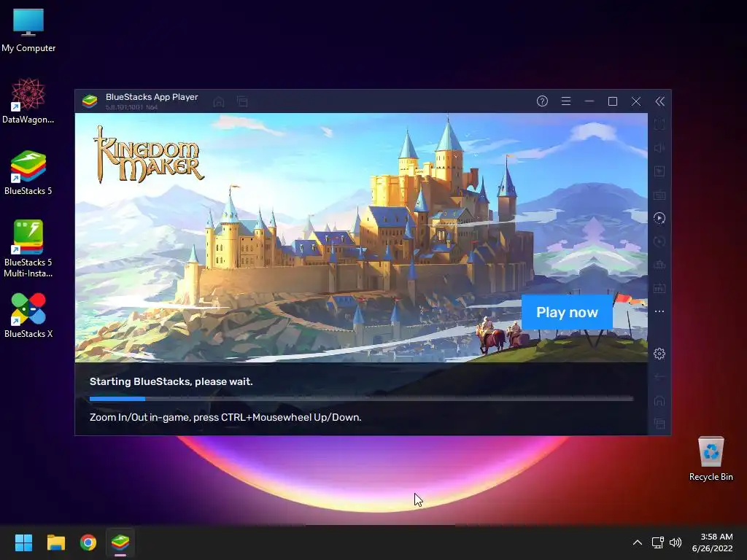Click the fullscreen icon in side toolbar
Viewport: 747px width, 560px height.
659,125
